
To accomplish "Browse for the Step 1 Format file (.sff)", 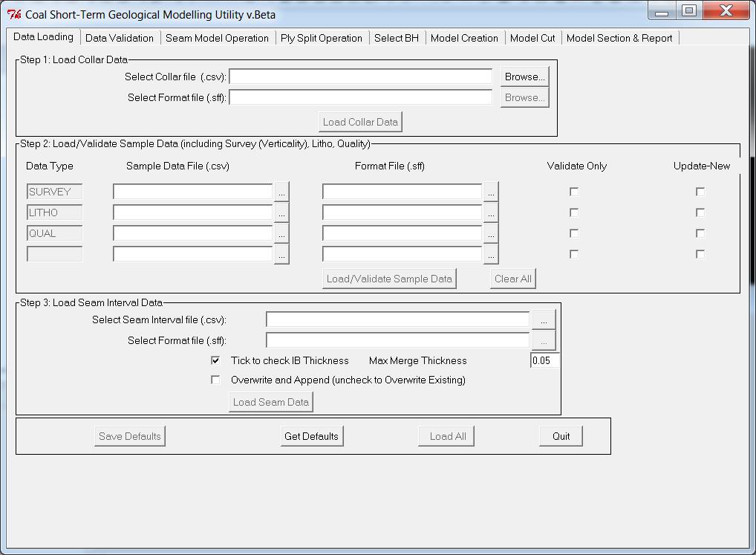I will pyautogui.click(x=524, y=97).
